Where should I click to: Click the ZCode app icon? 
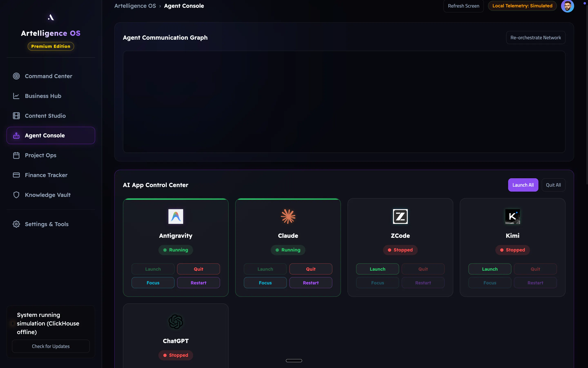coord(400,216)
